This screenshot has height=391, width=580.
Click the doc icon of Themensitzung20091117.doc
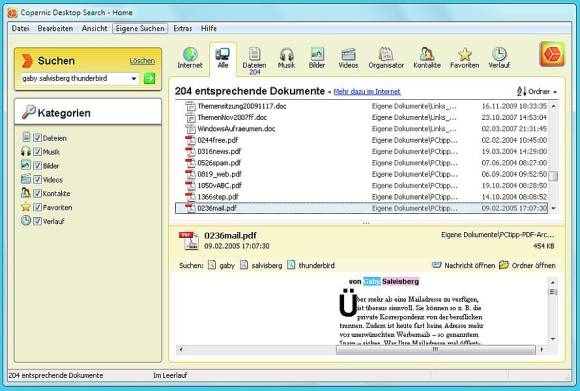click(190, 106)
